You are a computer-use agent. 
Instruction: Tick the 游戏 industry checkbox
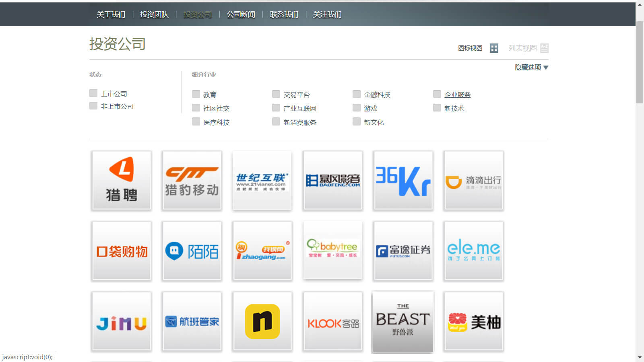tap(357, 107)
